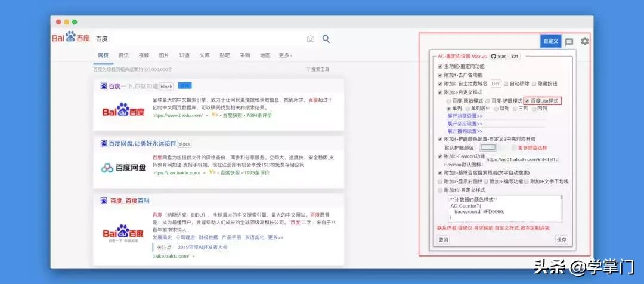Expand 展开谷歌设置>> section
This screenshot has height=284, width=644.
click(465, 116)
